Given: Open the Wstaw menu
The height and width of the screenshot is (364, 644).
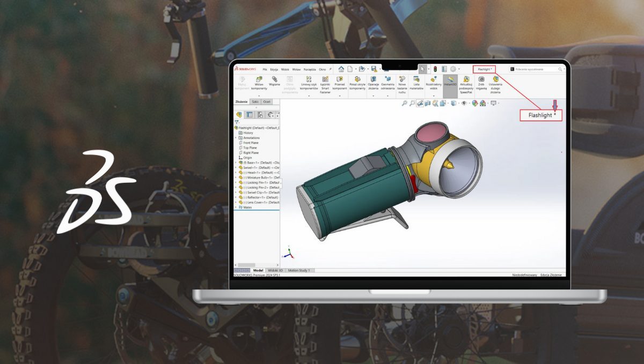Looking at the screenshot, I should pos(296,70).
